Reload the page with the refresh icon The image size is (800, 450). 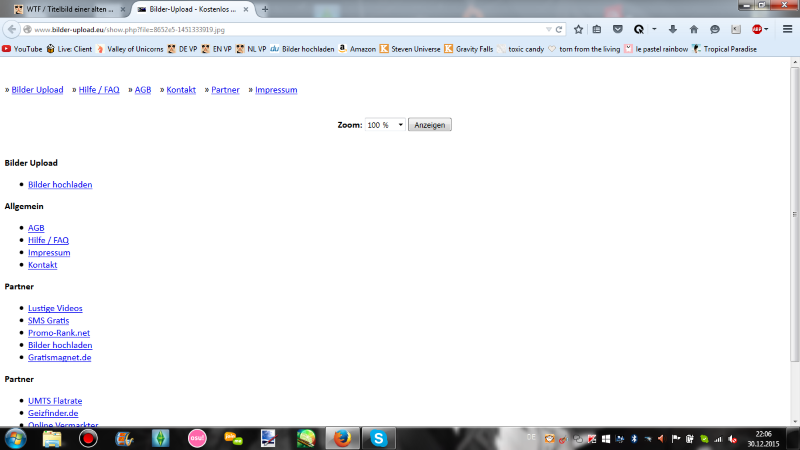click(x=561, y=29)
